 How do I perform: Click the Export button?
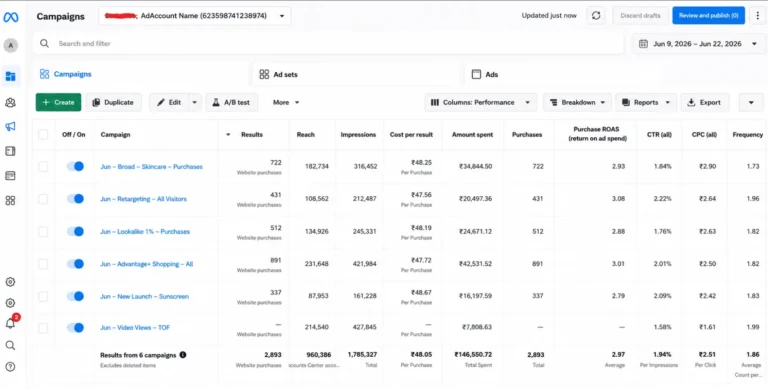tap(705, 102)
